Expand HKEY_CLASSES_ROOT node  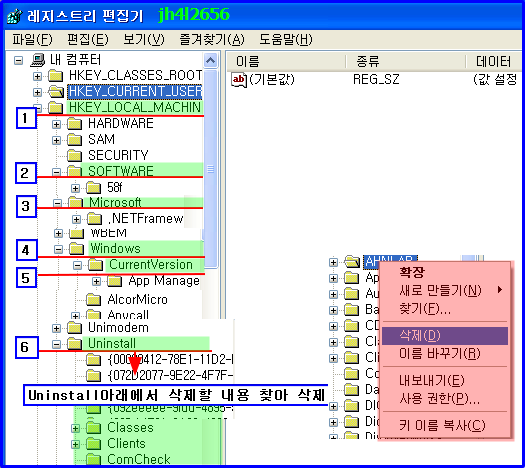pyautogui.click(x=38, y=76)
